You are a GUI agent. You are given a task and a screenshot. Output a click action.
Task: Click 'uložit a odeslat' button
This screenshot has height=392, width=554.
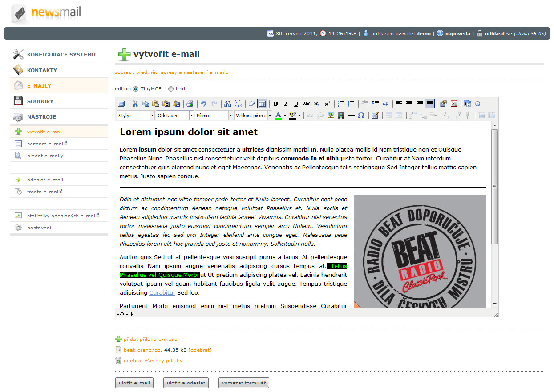[186, 383]
